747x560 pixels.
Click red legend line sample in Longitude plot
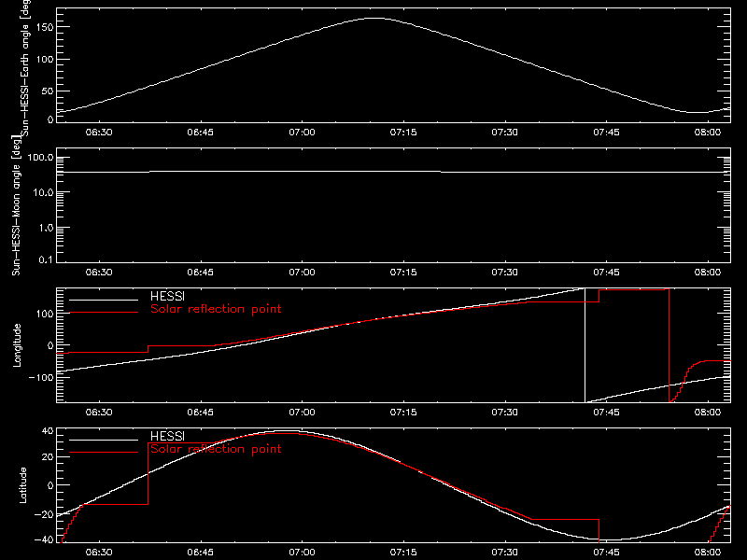coord(104,313)
